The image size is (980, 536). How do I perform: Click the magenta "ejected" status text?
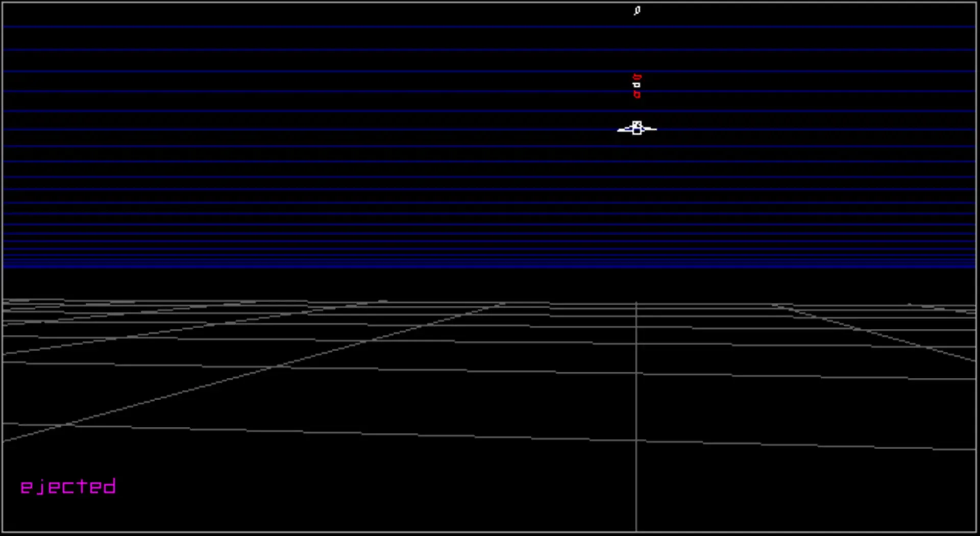68,486
